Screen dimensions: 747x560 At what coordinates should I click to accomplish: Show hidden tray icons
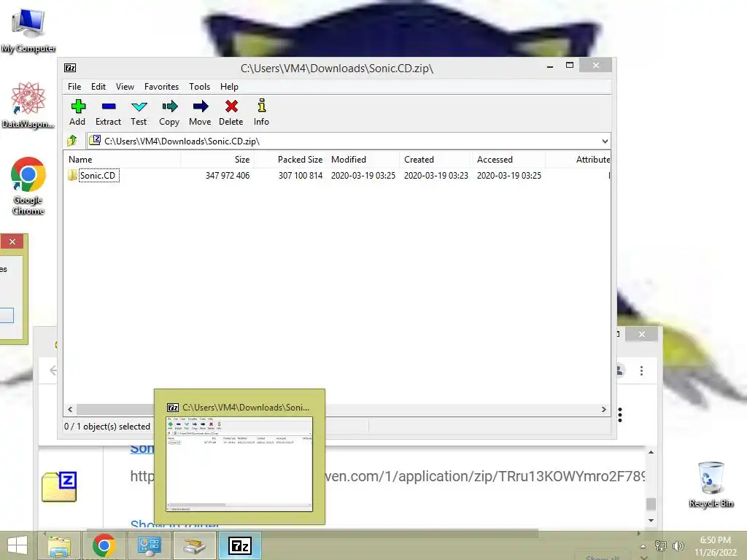(643, 546)
